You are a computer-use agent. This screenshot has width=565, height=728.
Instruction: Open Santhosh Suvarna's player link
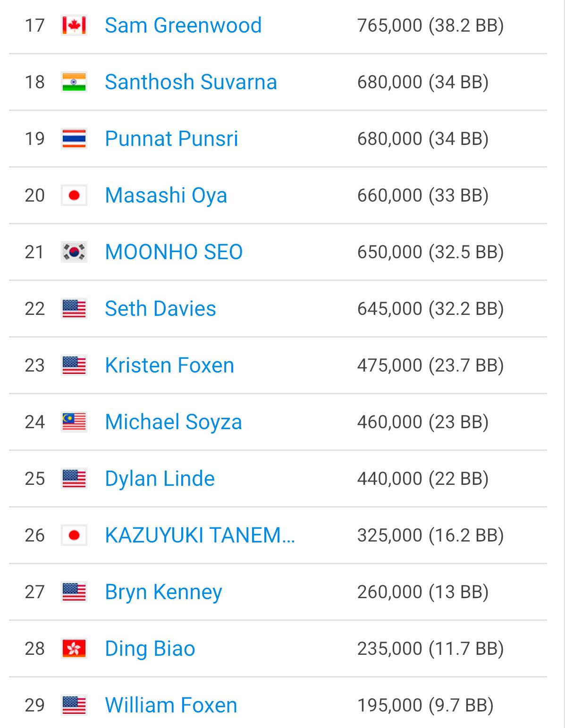tap(191, 82)
